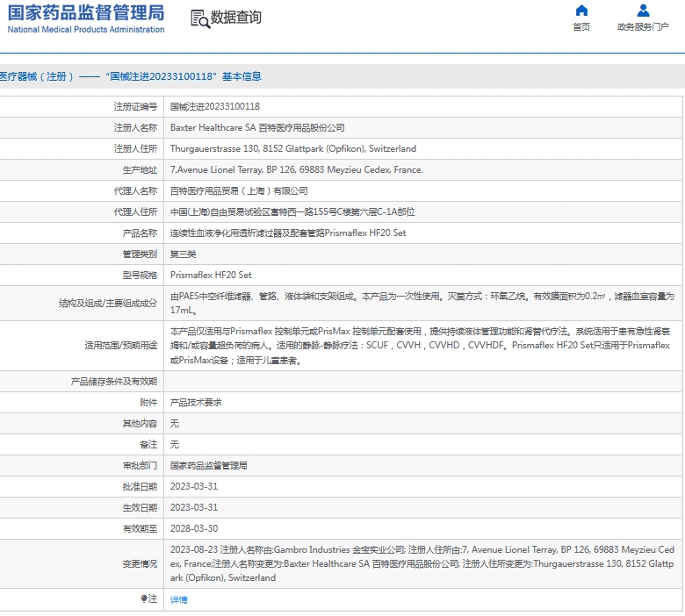Open the 详情 link in 注 row
Viewport: 685px width, 616px height.
pyautogui.click(x=178, y=599)
